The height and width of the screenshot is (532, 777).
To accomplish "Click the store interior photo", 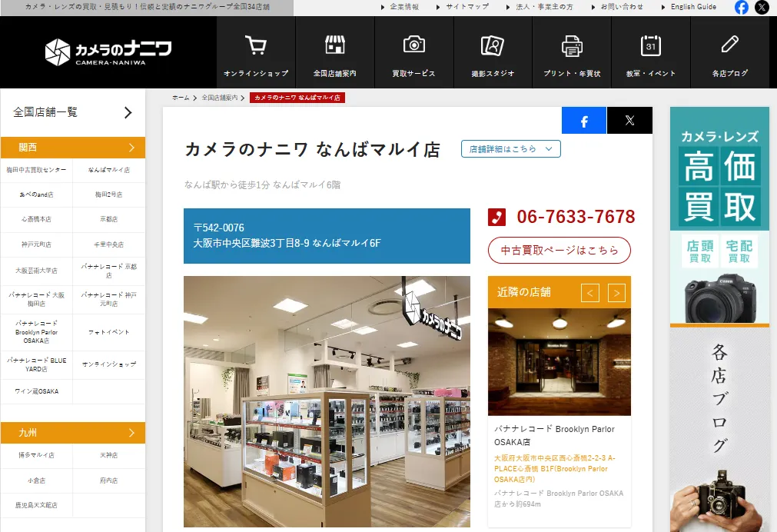I will (327, 401).
